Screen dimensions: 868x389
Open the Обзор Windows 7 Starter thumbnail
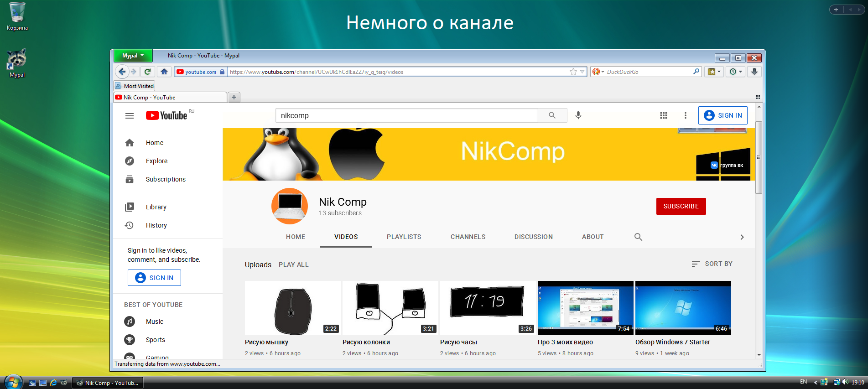point(683,308)
